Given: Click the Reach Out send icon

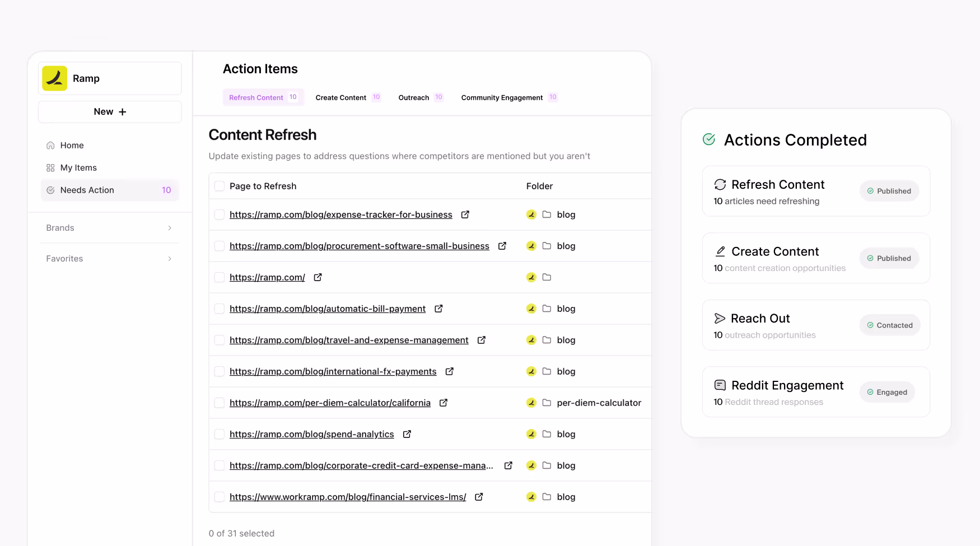Looking at the screenshot, I should pos(720,318).
